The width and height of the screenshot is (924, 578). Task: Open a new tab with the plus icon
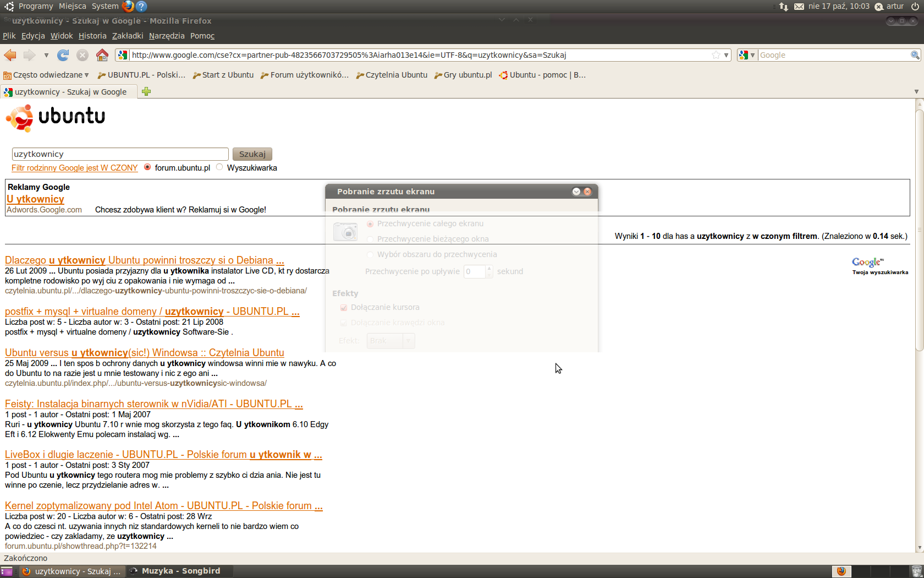pos(146,91)
